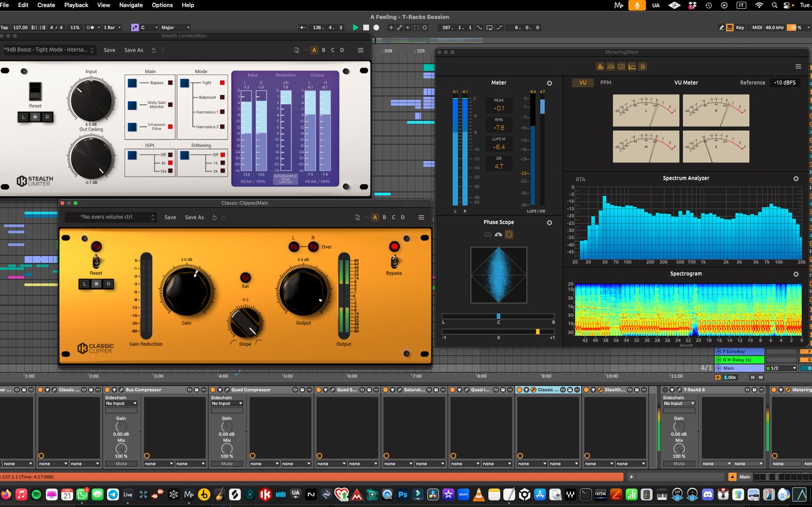
Task: Open the Playback menu
Action: (x=76, y=5)
